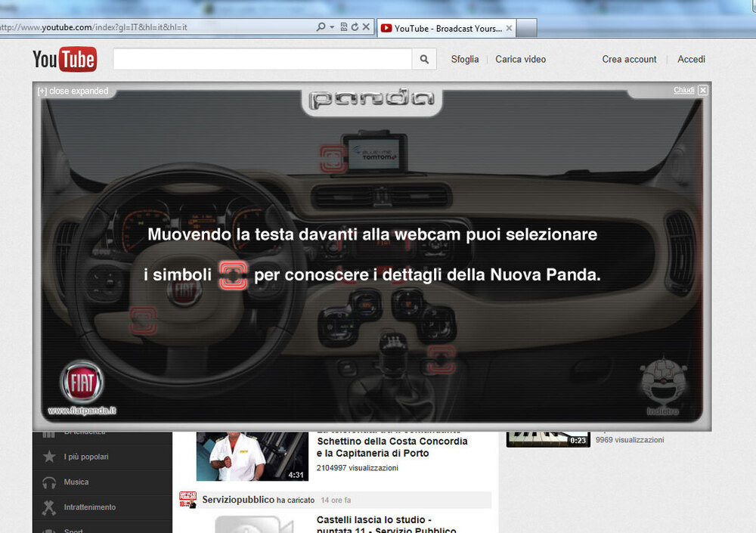
Task: Click Crea account
Action: pos(629,59)
